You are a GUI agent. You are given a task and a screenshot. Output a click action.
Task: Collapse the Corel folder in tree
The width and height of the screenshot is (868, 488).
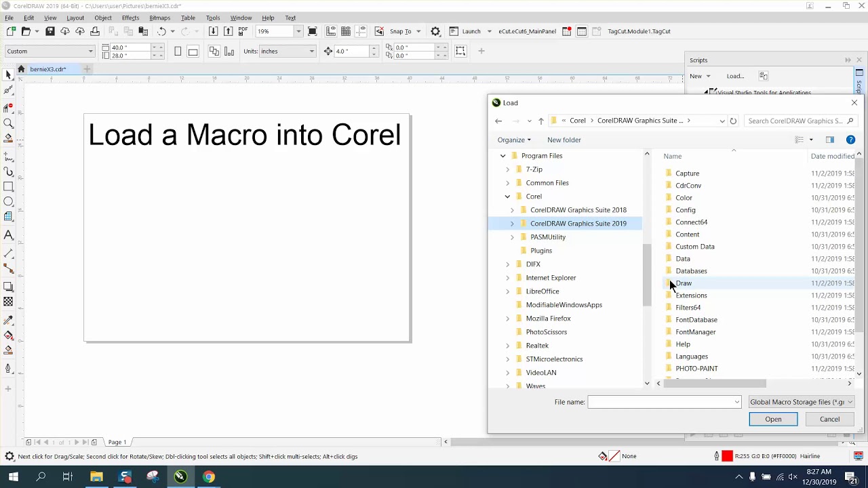507,197
